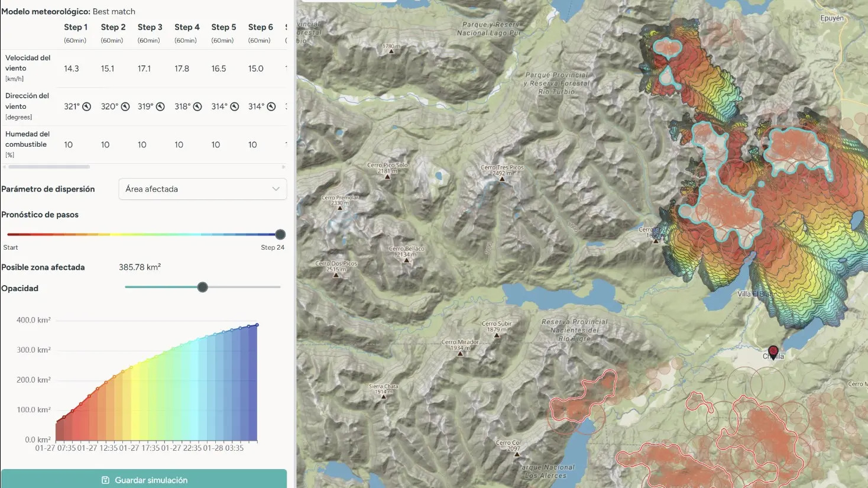This screenshot has height=488, width=868.
Task: Click the Cerro Tres Picos peak marker
Action: click(x=502, y=179)
